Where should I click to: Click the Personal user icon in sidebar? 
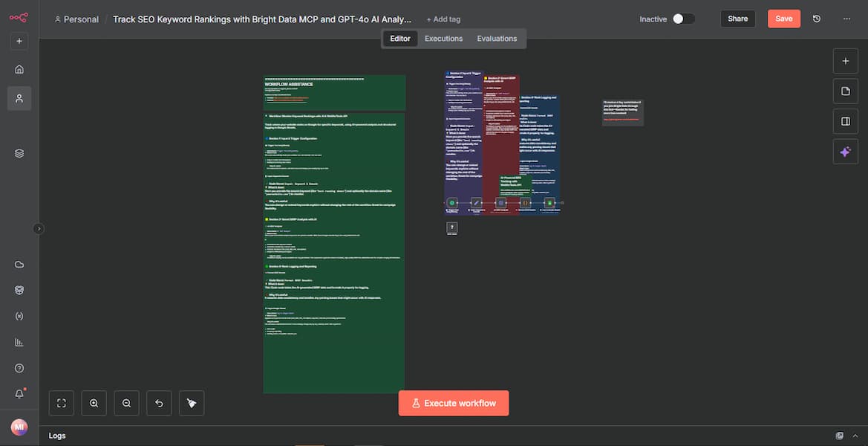[x=19, y=98]
